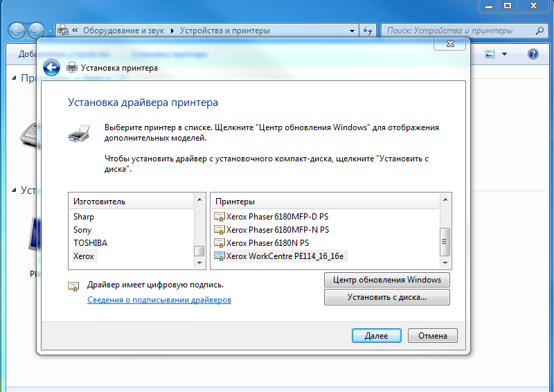554x392 pixels.
Task: Select Xerox in manufacturer list
Action: pyautogui.click(x=84, y=256)
